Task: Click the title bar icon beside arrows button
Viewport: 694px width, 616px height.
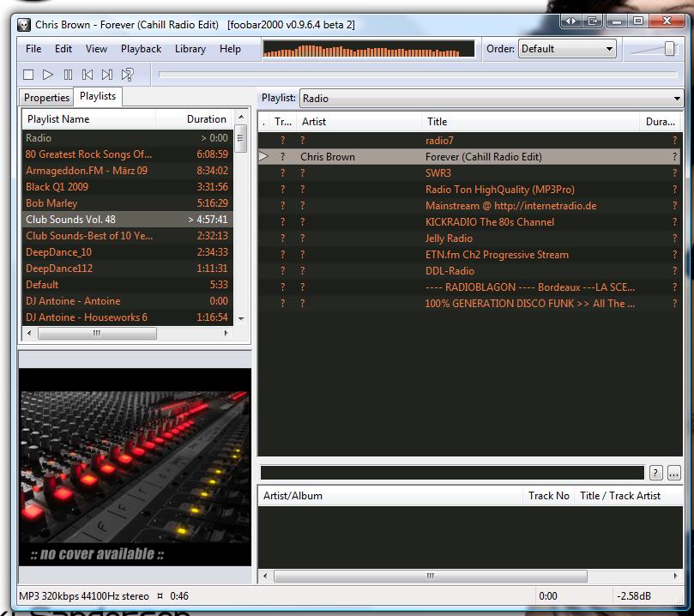Action: pyautogui.click(x=593, y=21)
